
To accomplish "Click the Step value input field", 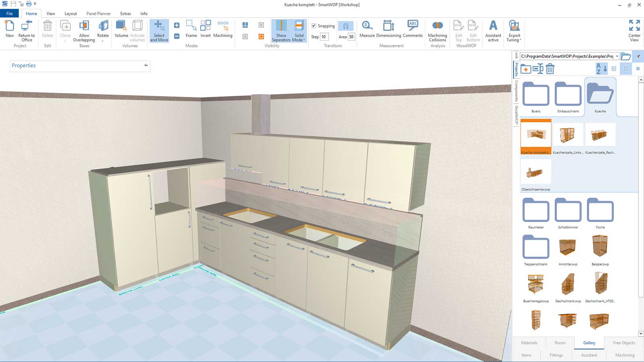I will pyautogui.click(x=324, y=37).
